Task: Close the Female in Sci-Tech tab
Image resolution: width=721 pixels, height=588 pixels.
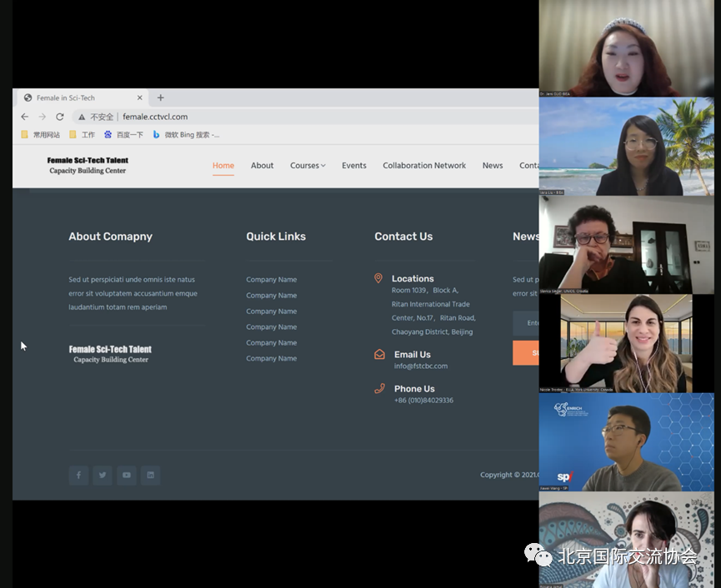Action: (139, 98)
